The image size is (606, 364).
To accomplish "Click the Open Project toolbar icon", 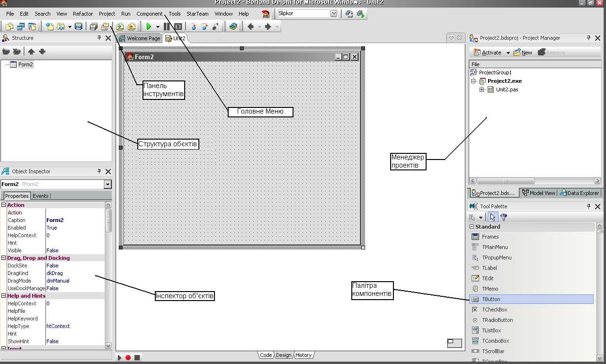I will tap(105, 27).
